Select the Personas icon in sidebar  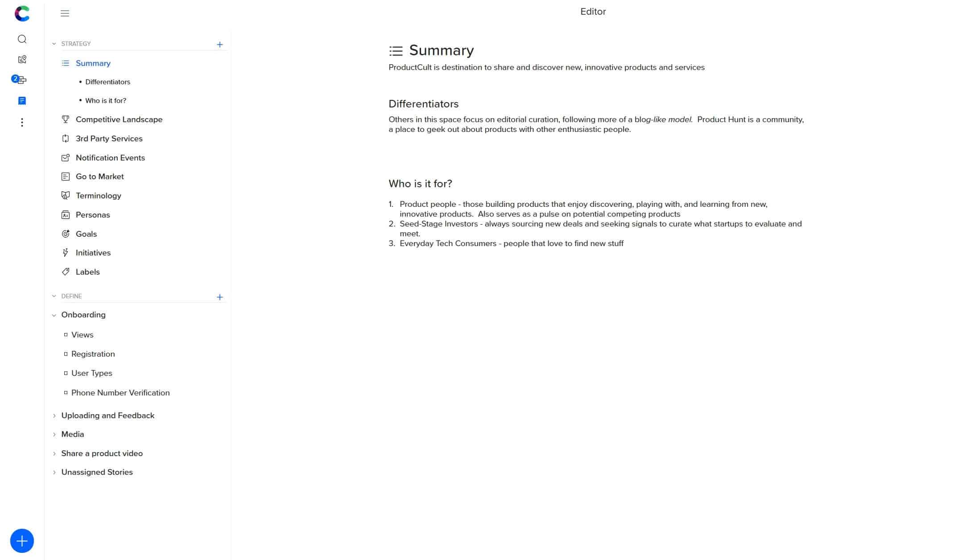(65, 214)
